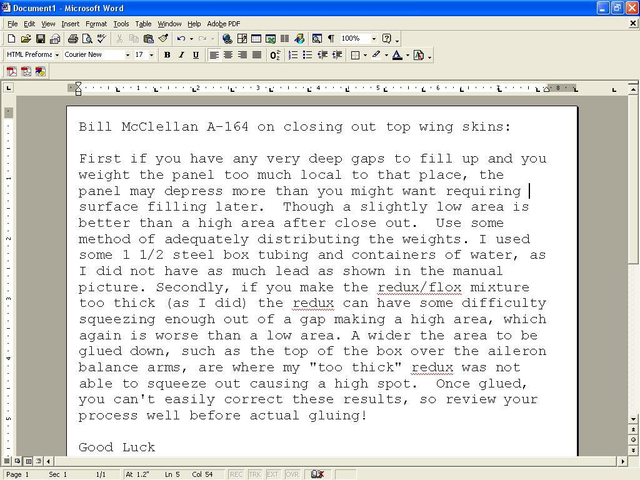
Task: Open the font size dropdown
Action: point(153,55)
